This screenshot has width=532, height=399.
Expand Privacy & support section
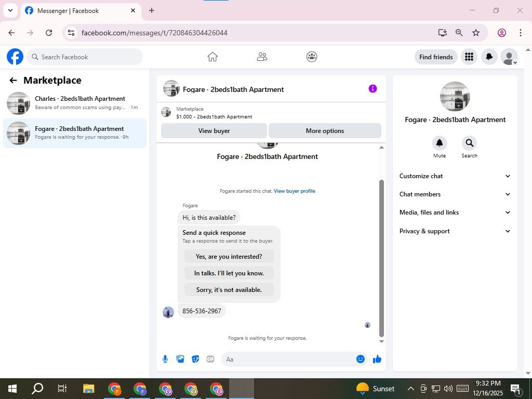[455, 231]
